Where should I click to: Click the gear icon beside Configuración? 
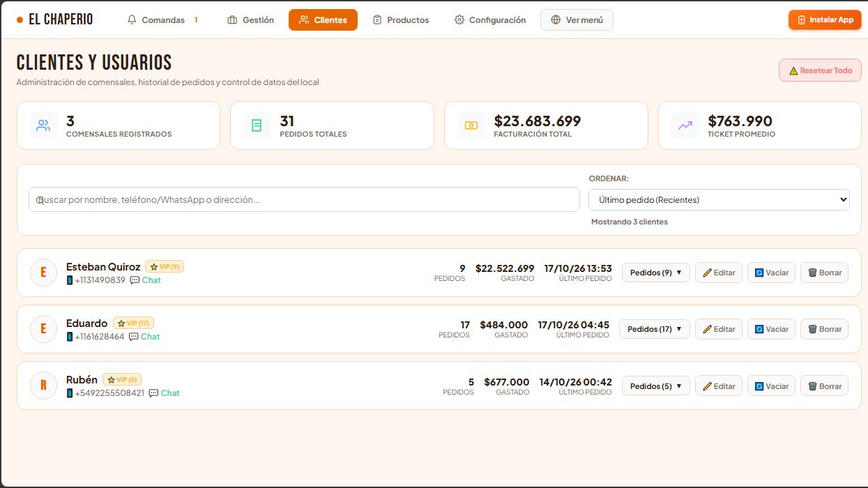[459, 20]
